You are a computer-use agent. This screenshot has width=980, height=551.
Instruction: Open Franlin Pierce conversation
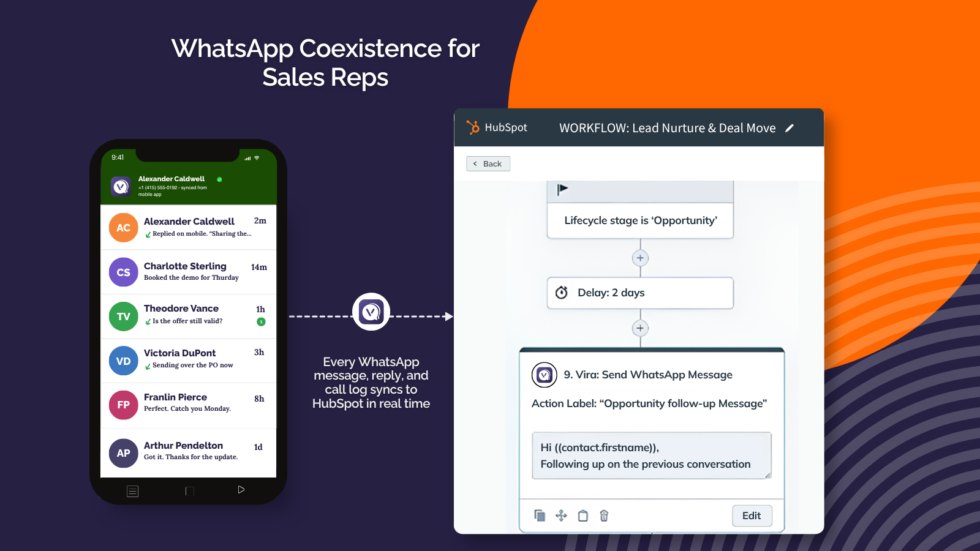[189, 405]
